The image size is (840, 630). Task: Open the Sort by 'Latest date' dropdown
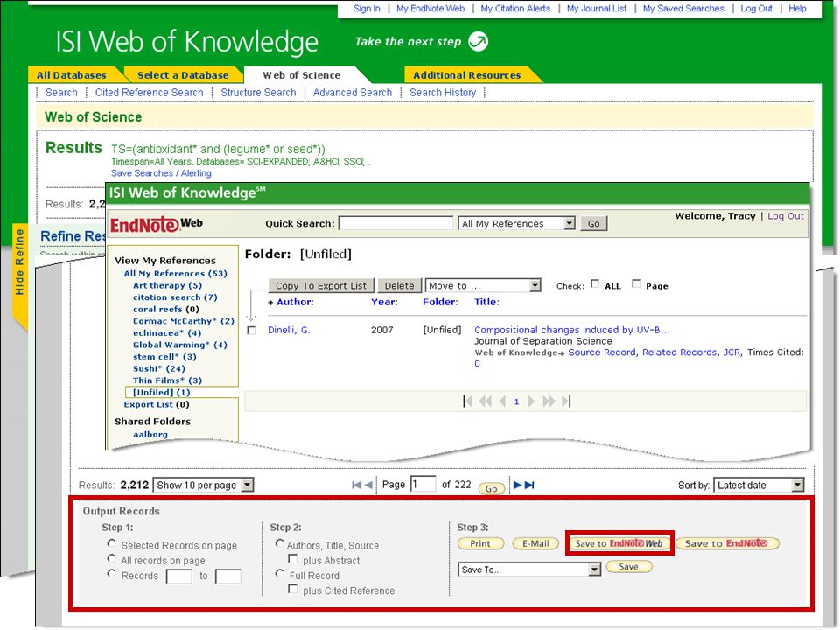(759, 486)
